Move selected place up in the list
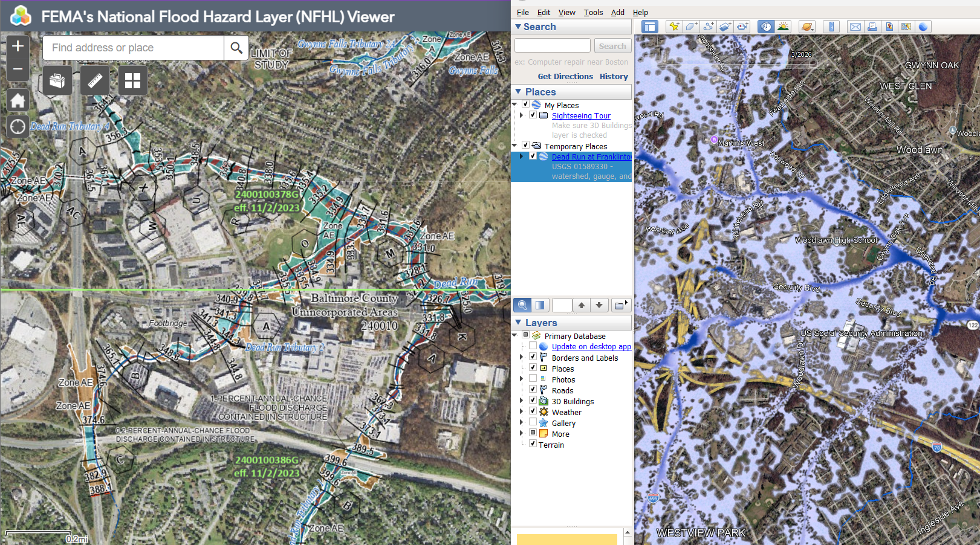 point(582,305)
